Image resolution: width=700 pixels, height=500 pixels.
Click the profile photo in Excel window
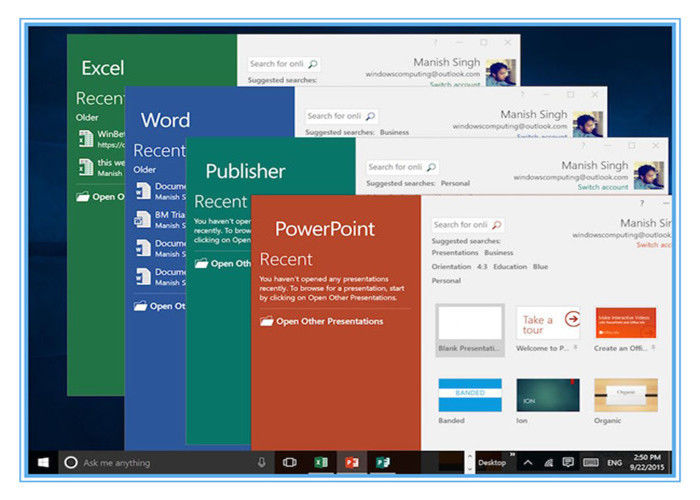[x=501, y=72]
